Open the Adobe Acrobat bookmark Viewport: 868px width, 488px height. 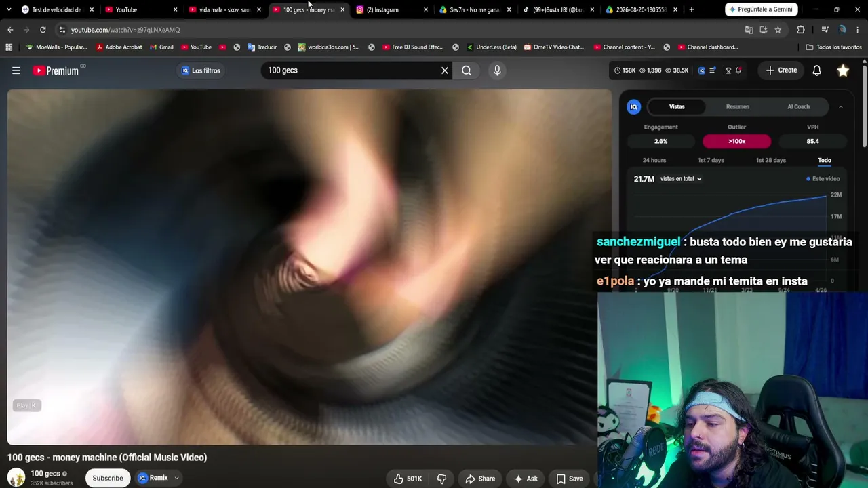pyautogui.click(x=119, y=47)
